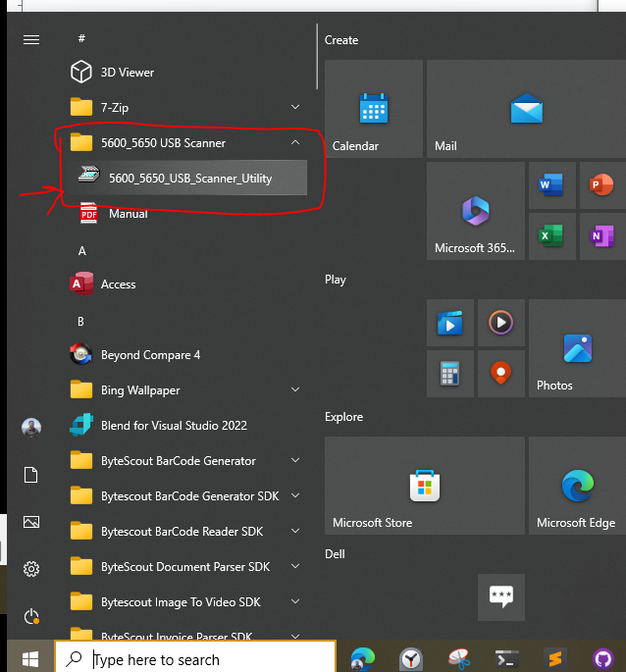
Task: Open the Microsoft 365 tile
Action: [476, 211]
